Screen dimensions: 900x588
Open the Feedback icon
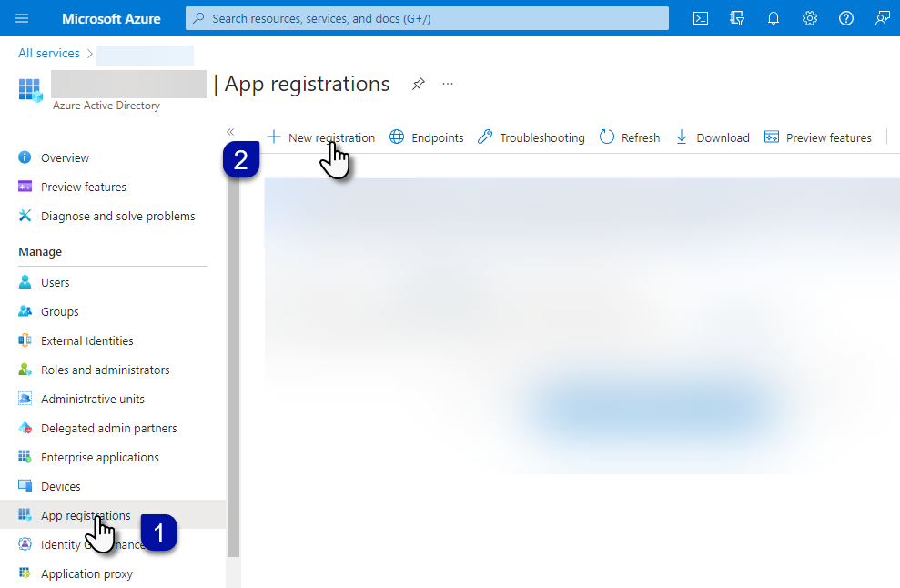(882, 18)
